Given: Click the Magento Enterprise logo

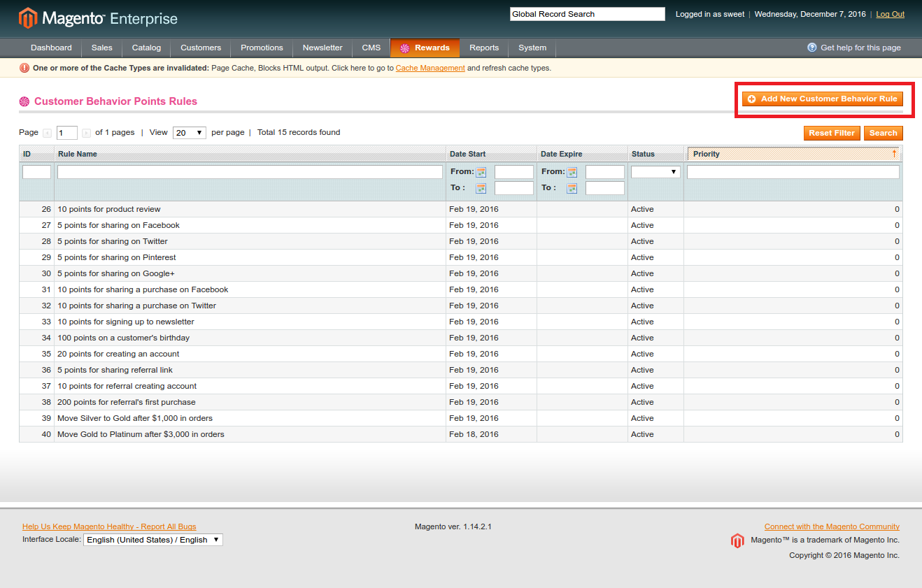Looking at the screenshot, I should (98, 18).
